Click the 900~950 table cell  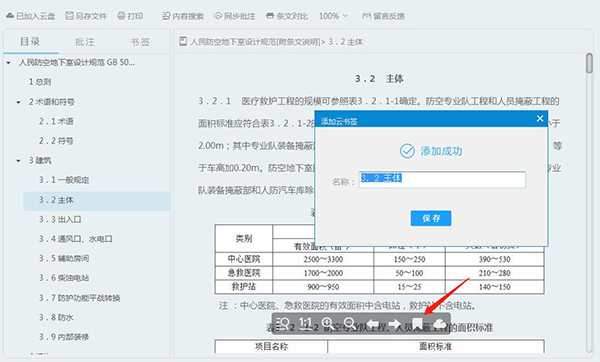tap(323, 287)
